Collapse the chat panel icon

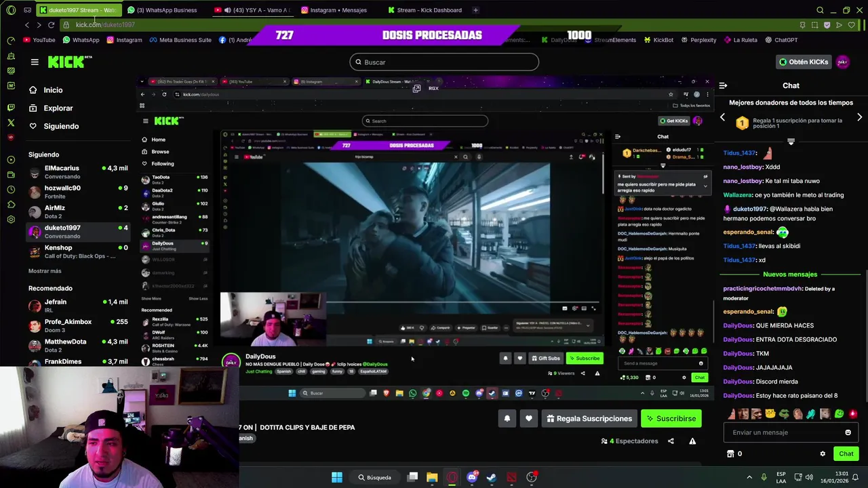click(x=723, y=85)
